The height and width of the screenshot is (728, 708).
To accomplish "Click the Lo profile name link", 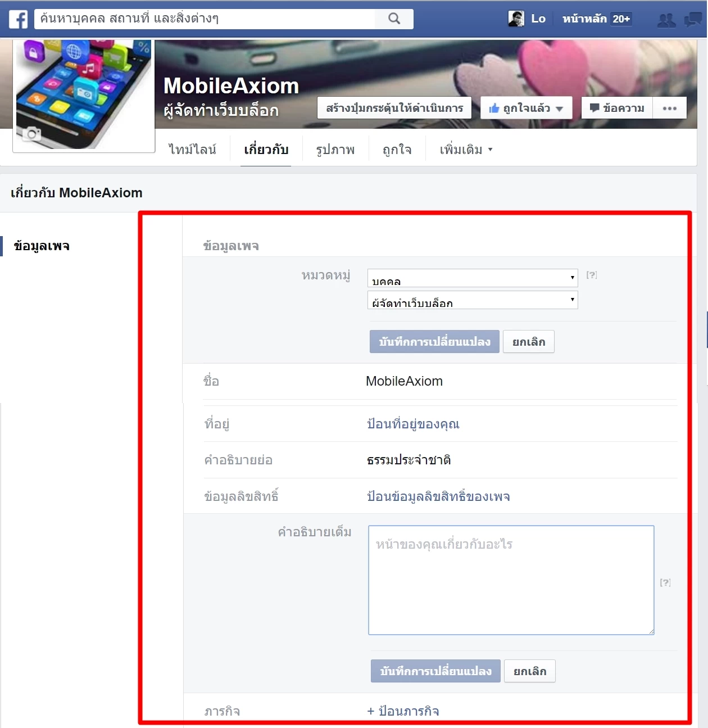I will pyautogui.click(x=538, y=19).
